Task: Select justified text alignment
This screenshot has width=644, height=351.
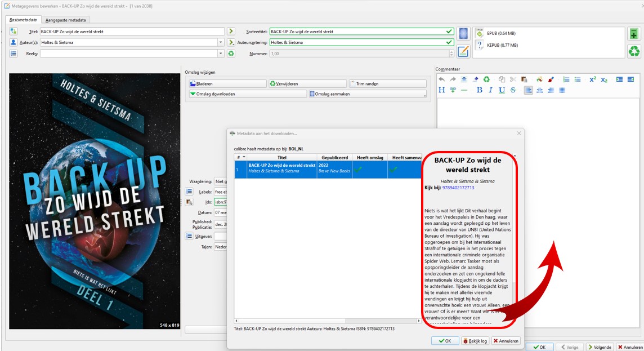Action: point(562,90)
